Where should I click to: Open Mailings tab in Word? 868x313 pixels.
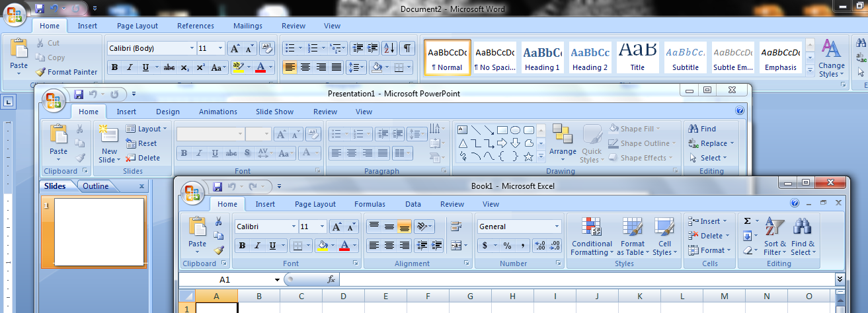[x=248, y=26]
